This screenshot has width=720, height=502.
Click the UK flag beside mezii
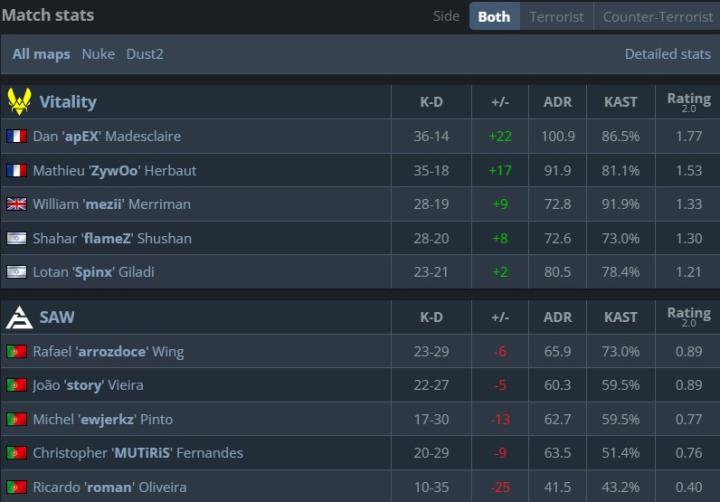[x=16, y=204]
